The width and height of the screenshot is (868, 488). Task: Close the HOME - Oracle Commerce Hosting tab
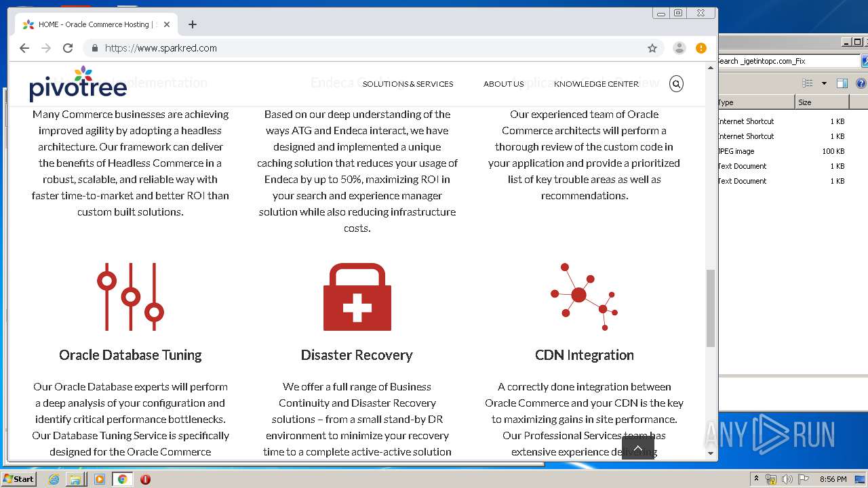[x=167, y=24]
